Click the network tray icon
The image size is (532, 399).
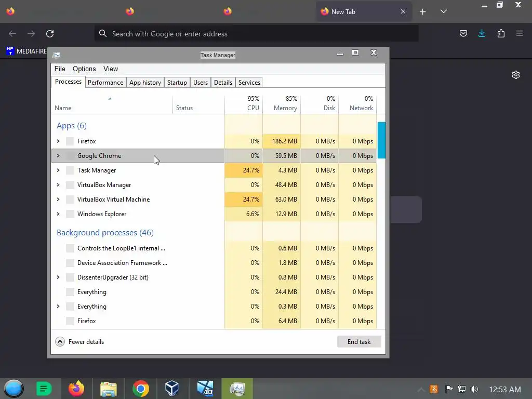pyautogui.click(x=461, y=389)
